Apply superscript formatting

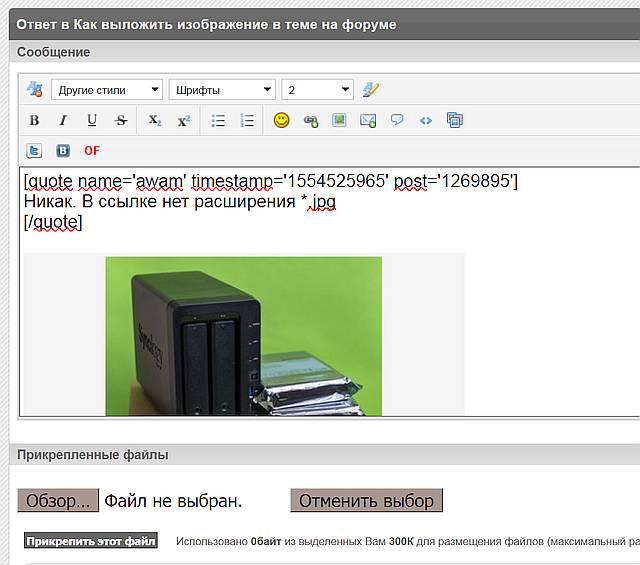(x=184, y=120)
